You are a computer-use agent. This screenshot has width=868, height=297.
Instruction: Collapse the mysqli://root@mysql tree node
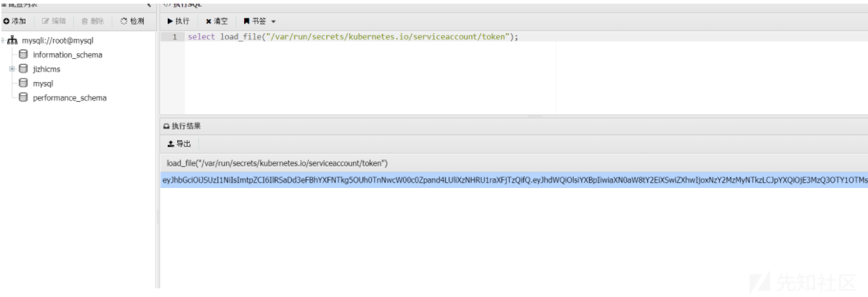click(3, 41)
